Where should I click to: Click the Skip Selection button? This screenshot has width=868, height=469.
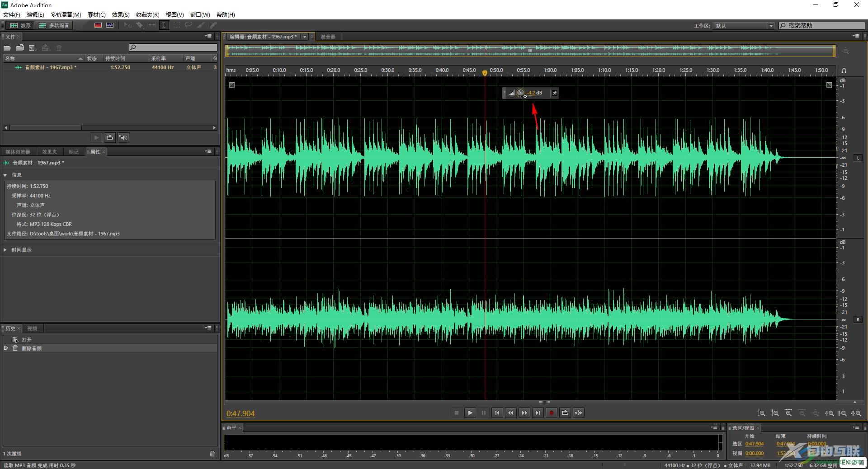point(579,413)
